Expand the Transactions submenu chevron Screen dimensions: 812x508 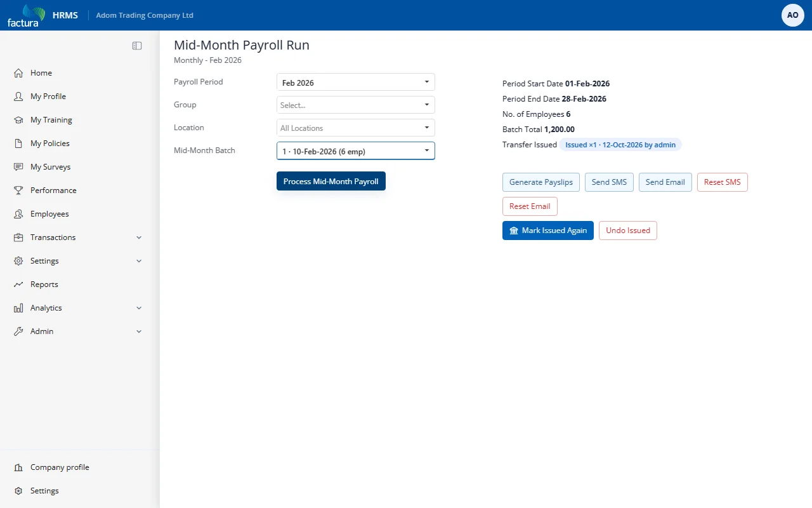pos(139,237)
